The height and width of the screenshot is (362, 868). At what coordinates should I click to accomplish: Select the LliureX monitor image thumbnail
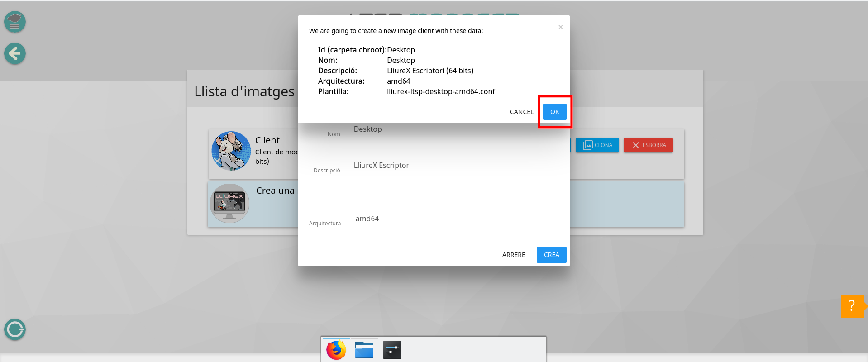(229, 203)
